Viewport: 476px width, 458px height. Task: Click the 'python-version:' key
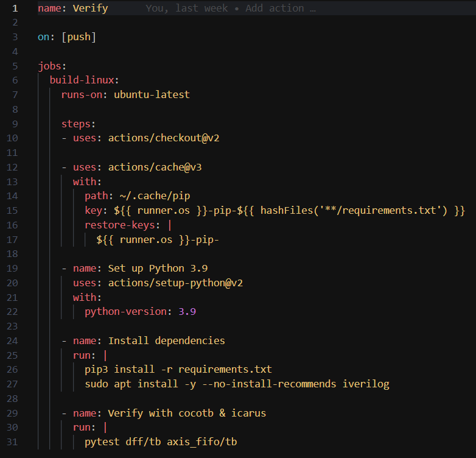[x=128, y=312]
